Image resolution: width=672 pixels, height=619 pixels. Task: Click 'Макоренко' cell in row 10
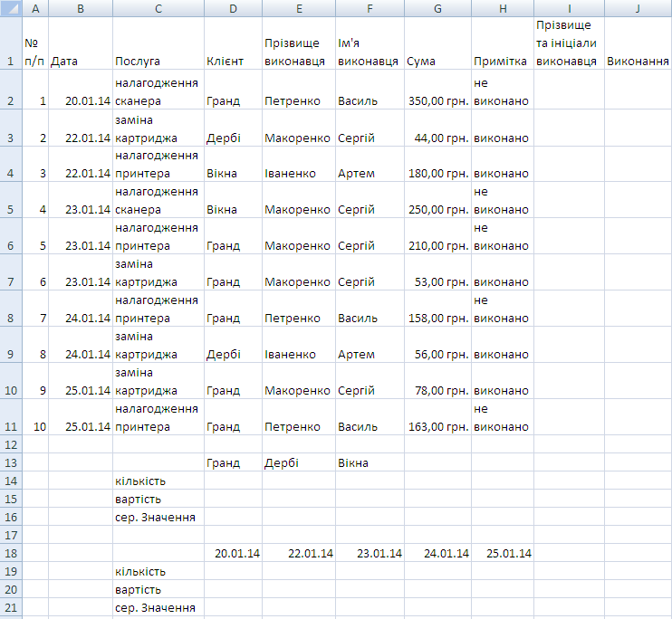pos(299,380)
